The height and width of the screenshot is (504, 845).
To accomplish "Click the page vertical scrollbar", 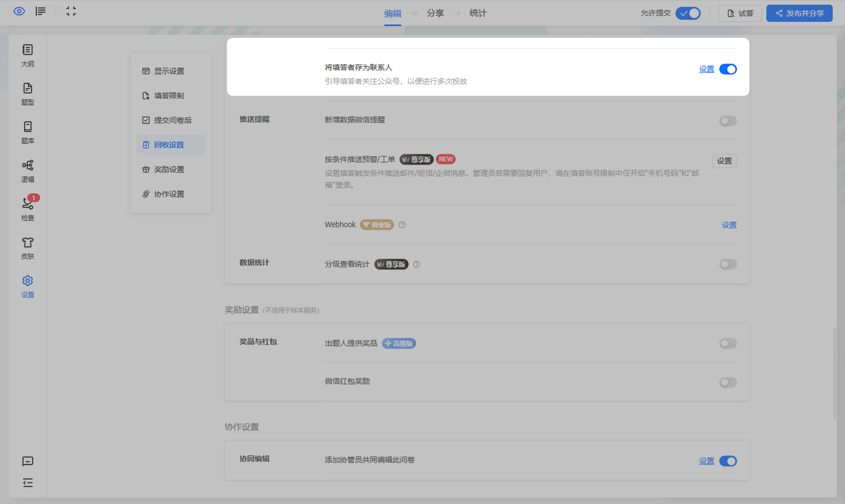I will 834,373.
